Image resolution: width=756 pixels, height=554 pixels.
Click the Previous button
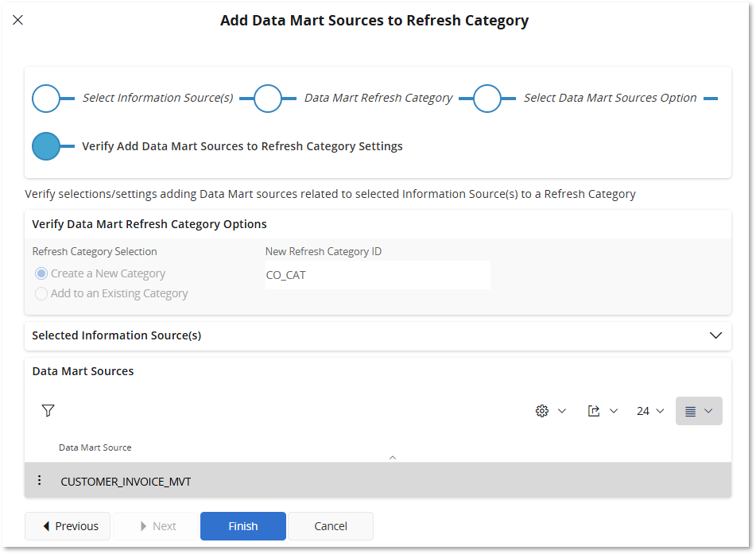click(x=68, y=526)
